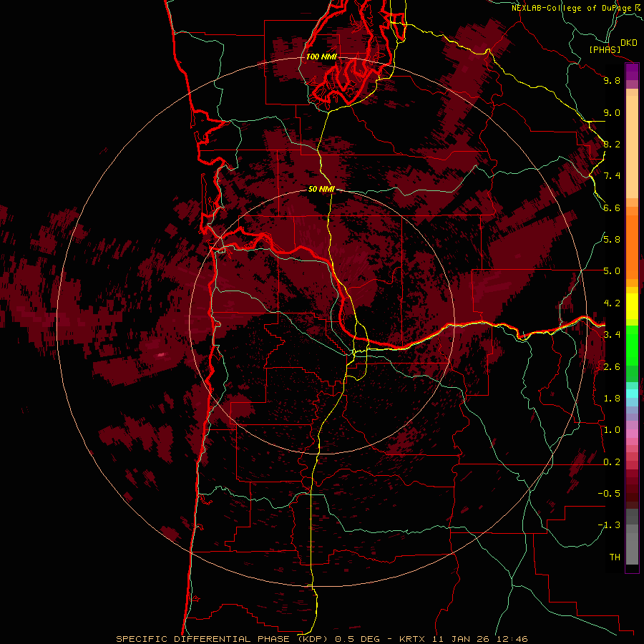Click the TH threshold label on the scale

(615, 557)
